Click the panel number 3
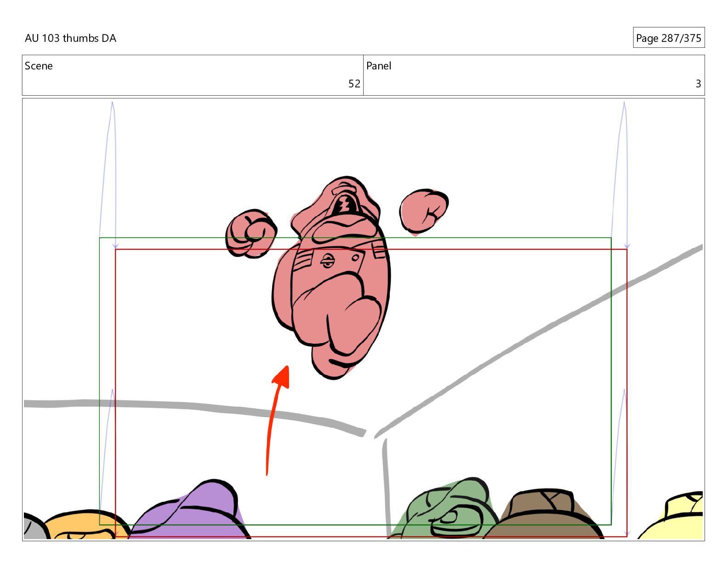The image size is (728, 563). [698, 84]
